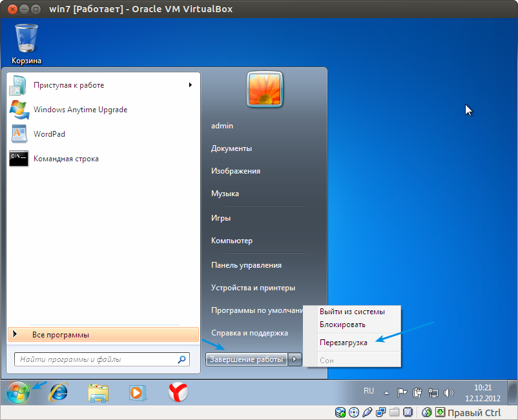Viewport: 518px width, 420px height.
Task: Open Документы from Start menu
Action: [231, 148]
